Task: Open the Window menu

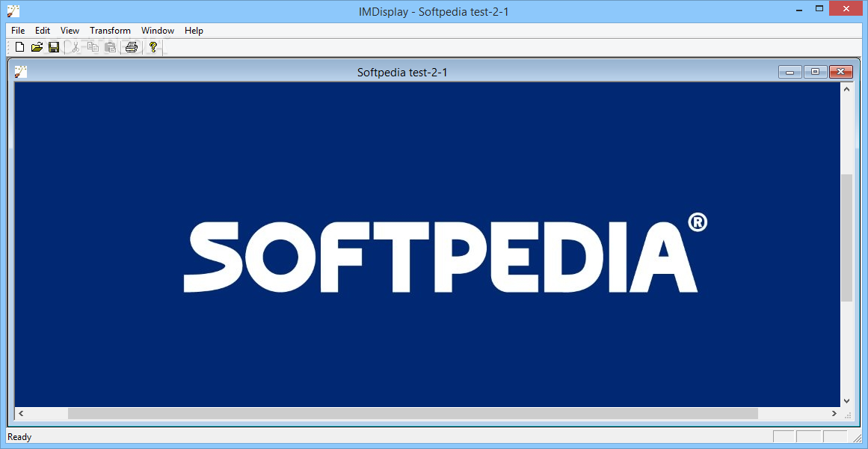Action: (158, 31)
